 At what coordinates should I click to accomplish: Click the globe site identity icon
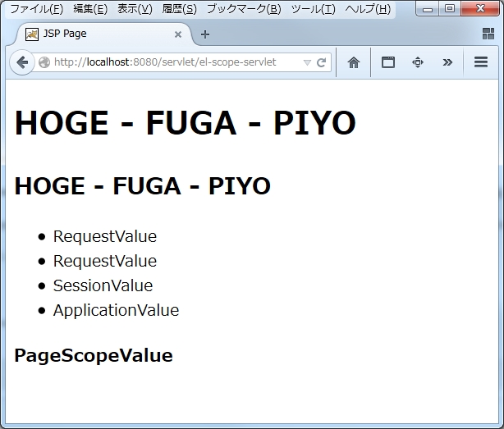(x=44, y=62)
